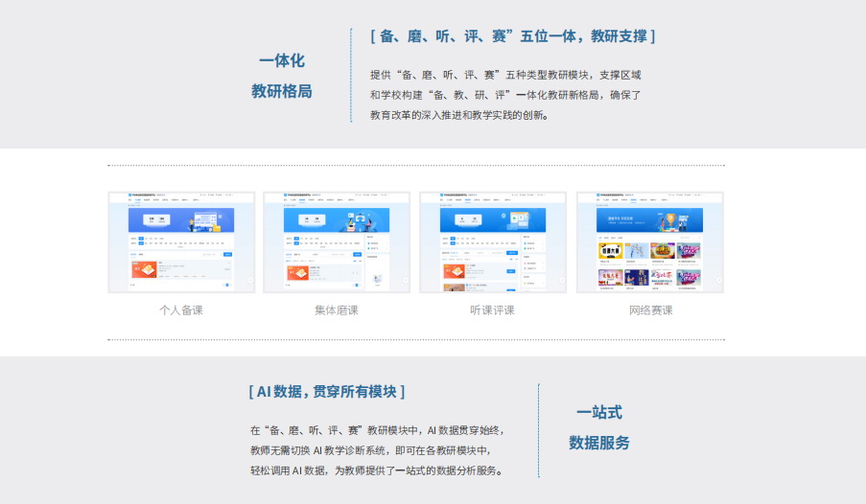Click the 个人备课 caption label

point(181,310)
